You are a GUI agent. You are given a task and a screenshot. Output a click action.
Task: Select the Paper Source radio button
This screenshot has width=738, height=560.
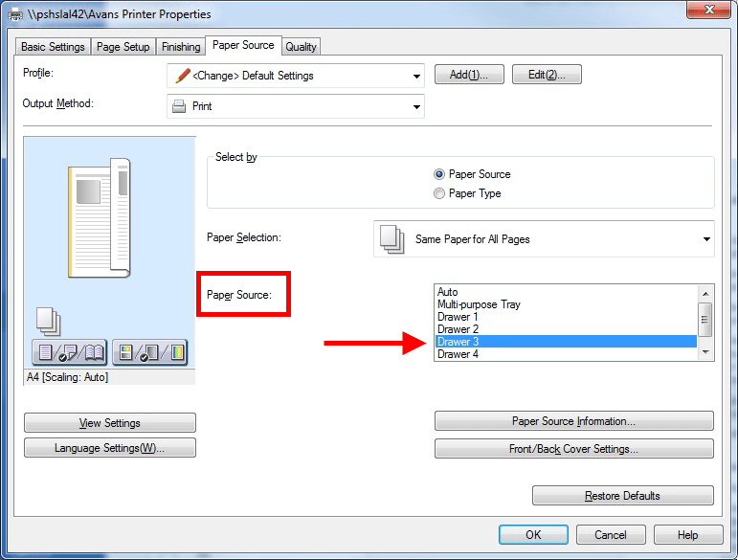438,174
